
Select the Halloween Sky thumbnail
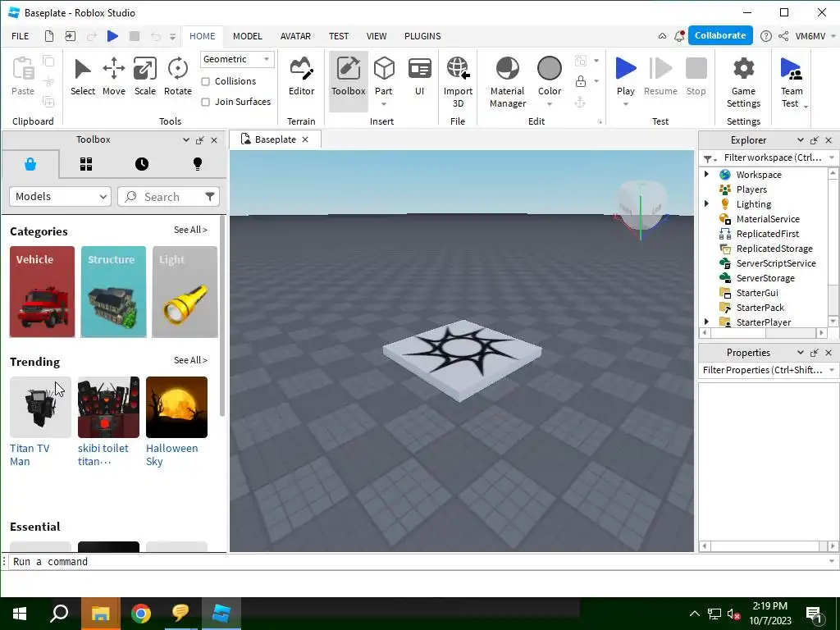tap(177, 407)
